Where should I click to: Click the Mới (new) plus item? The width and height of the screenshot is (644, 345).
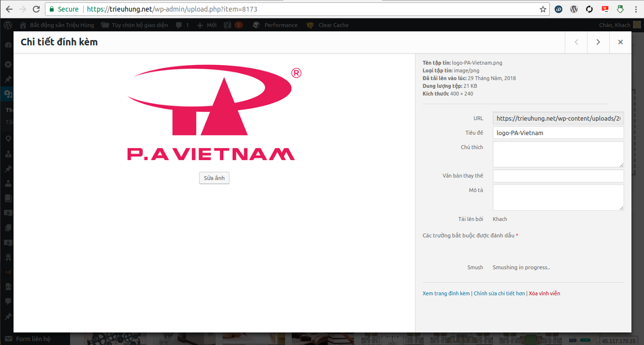206,25
